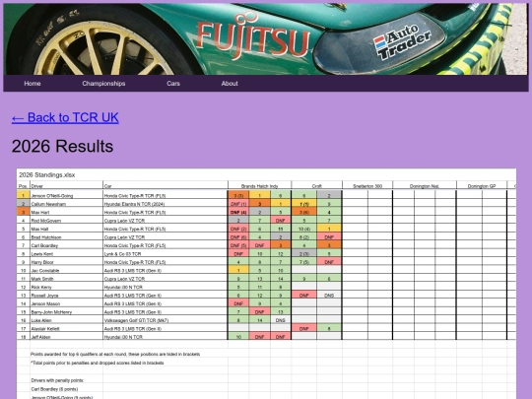
Task: Click driver name Jenson O'Neill-Going
Action: tap(52, 196)
